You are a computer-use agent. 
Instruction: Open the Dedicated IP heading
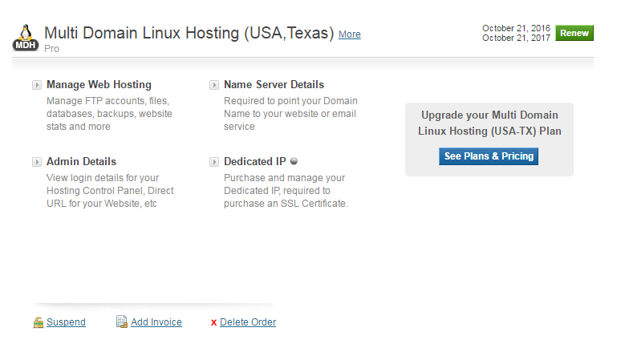(x=254, y=161)
